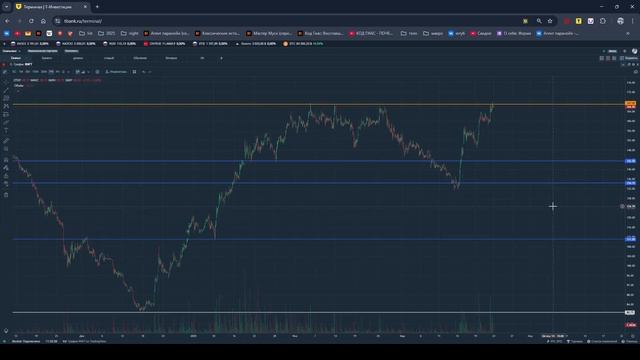Open the "2025" bookmarks folder
The height and width of the screenshot is (360, 640).
click(x=107, y=33)
